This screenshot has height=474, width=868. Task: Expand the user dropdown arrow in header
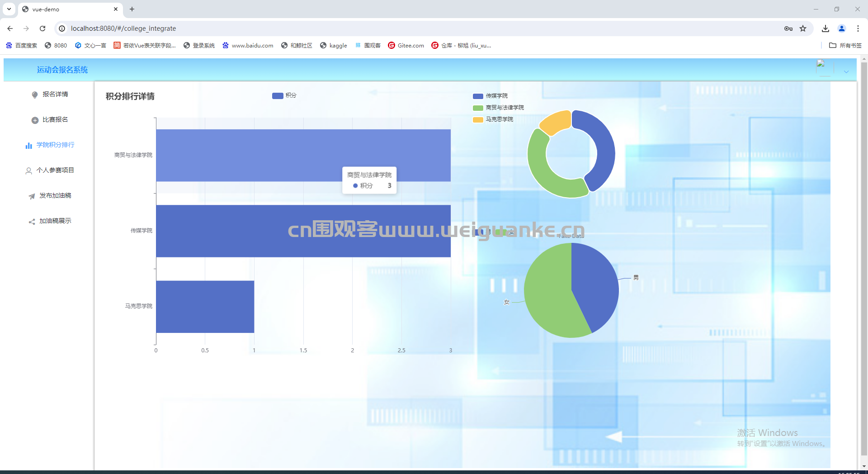click(846, 71)
